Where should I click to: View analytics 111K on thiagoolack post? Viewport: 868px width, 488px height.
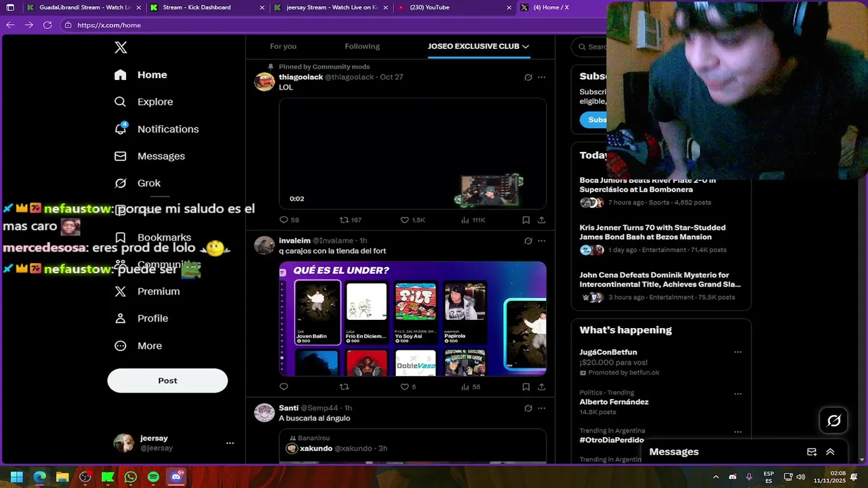(473, 220)
